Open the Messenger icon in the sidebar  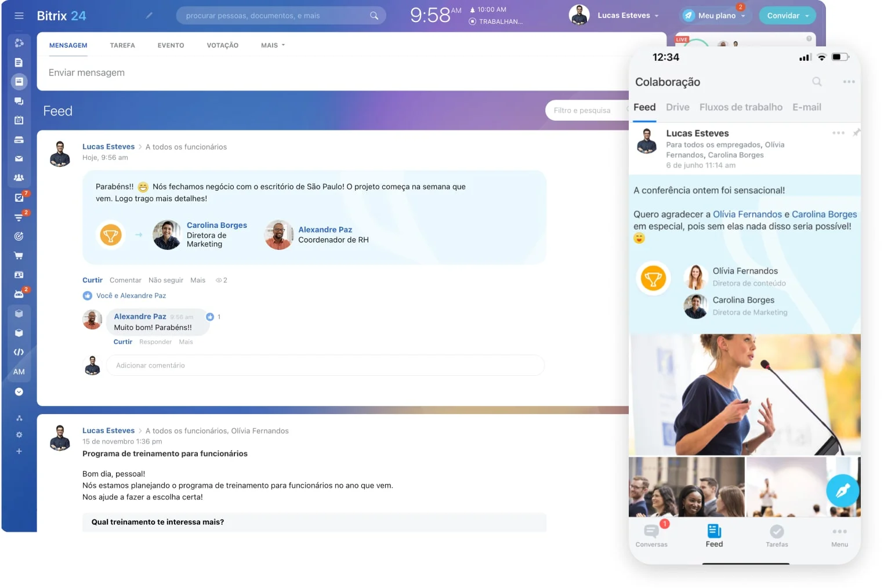click(19, 101)
